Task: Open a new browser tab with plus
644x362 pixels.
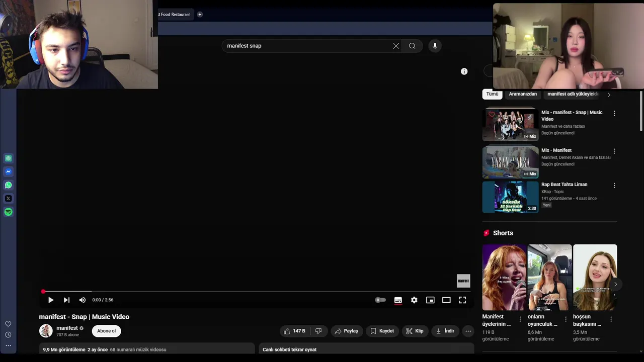Action: [200, 15]
